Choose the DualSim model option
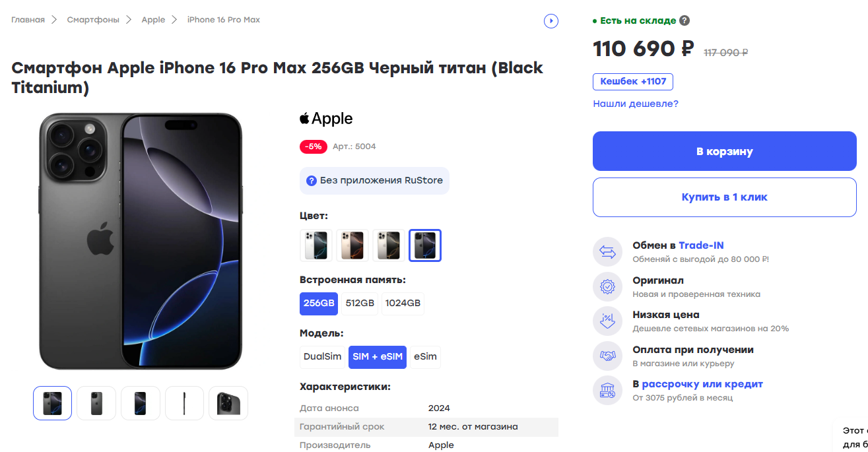 322,357
